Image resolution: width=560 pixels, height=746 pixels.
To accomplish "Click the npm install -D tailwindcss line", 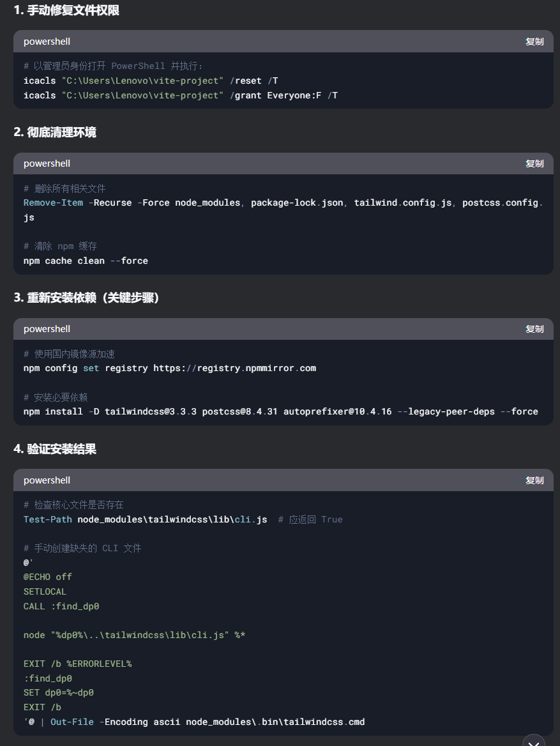I will click(x=281, y=411).
